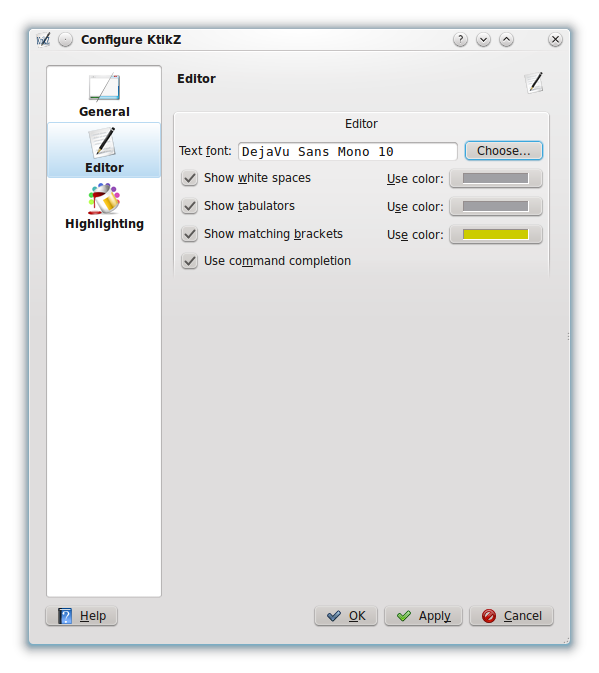599x673 pixels.
Task: Open the Choose... font dialog
Action: click(504, 151)
